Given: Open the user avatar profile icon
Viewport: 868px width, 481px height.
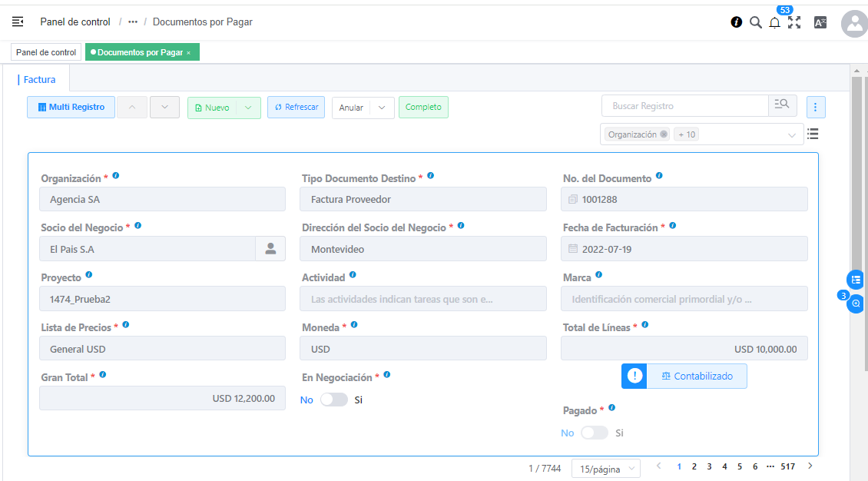Looking at the screenshot, I should pyautogui.click(x=854, y=24).
